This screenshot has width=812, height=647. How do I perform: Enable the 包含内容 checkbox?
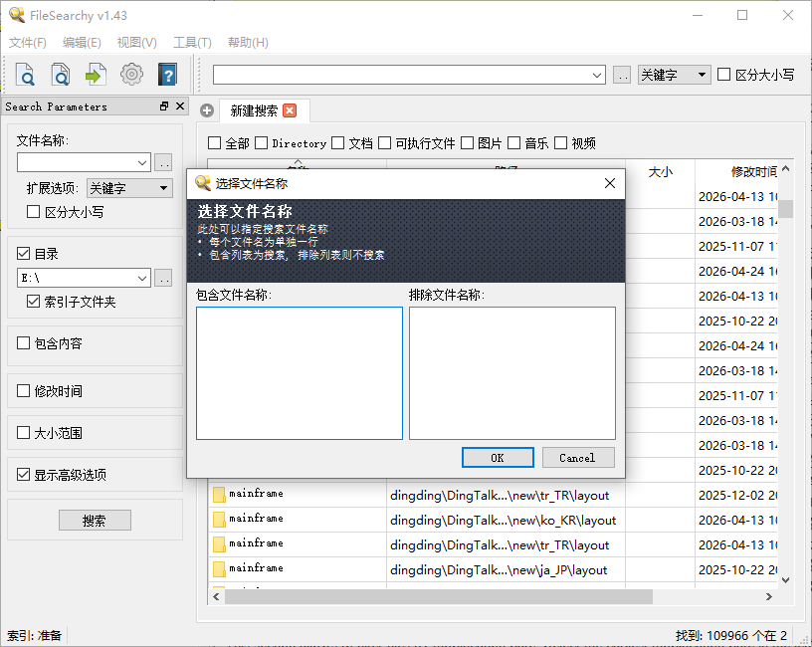(23, 343)
